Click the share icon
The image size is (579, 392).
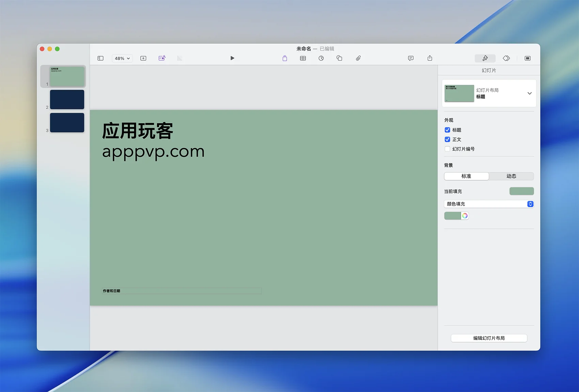[430, 58]
